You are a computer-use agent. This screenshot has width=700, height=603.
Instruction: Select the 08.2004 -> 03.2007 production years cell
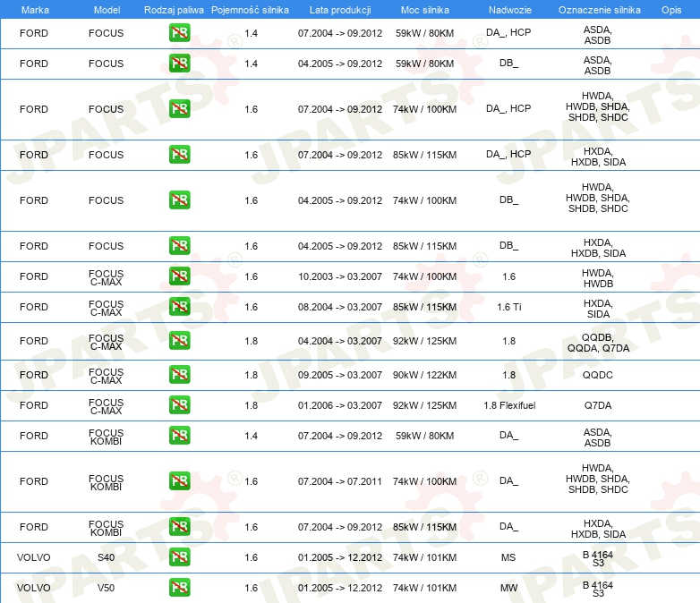coord(340,307)
